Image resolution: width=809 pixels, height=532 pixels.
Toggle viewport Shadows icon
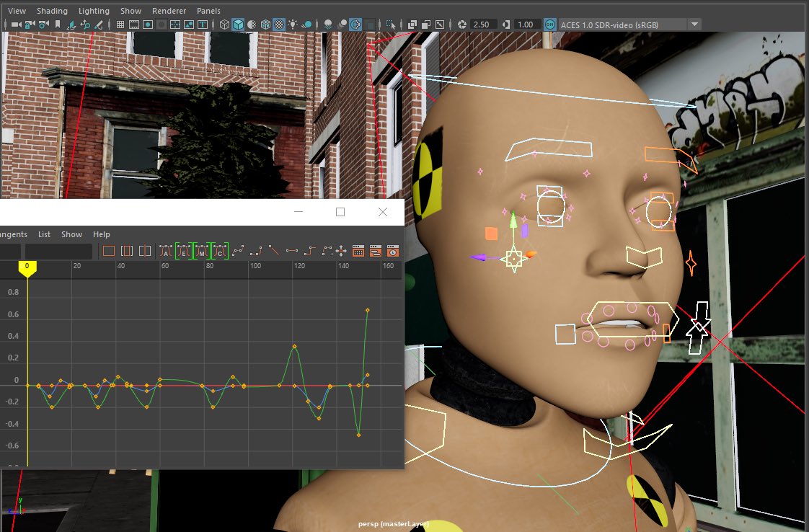(306, 25)
